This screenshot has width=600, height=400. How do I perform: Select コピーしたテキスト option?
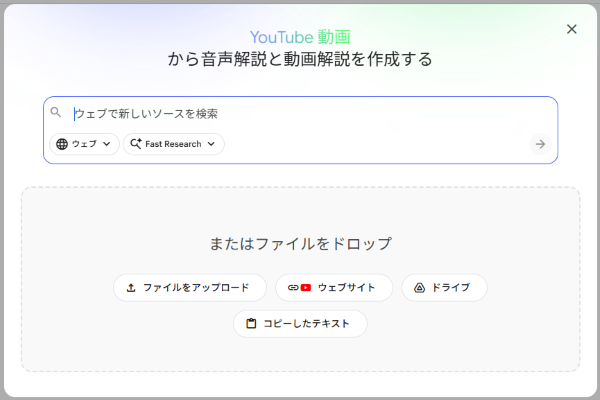(x=307, y=324)
